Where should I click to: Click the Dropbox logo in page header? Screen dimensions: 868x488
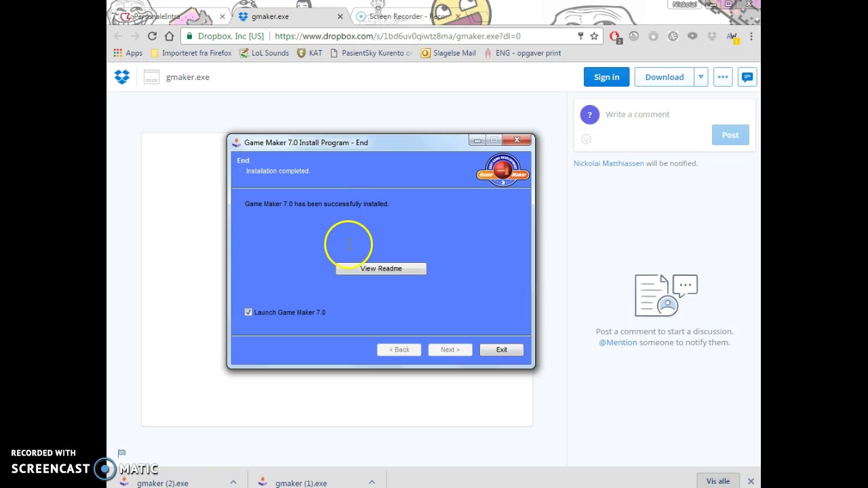121,77
